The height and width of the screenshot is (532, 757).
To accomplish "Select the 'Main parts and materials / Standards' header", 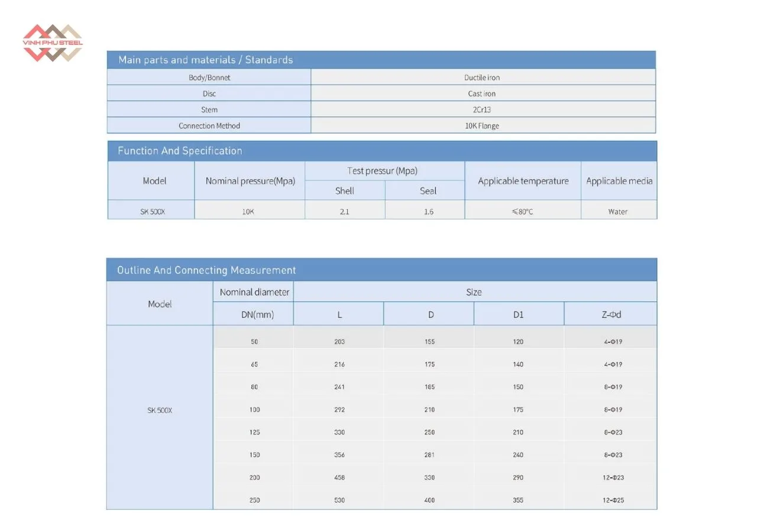I will click(205, 60).
